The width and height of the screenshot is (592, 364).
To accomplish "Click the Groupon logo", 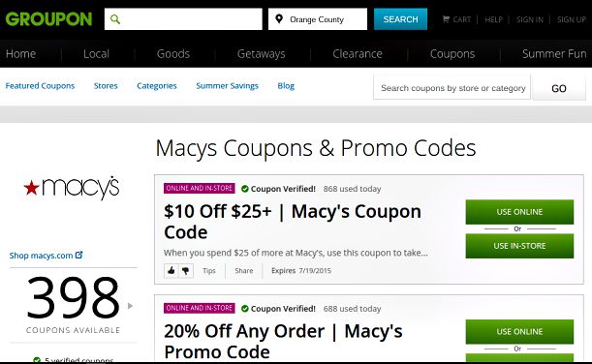I will click(48, 18).
